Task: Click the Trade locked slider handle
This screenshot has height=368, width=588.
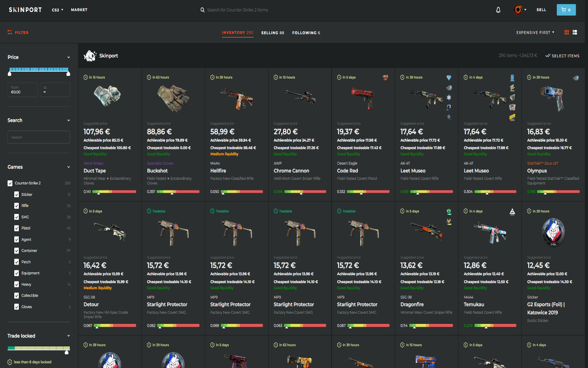Action: pos(67,352)
